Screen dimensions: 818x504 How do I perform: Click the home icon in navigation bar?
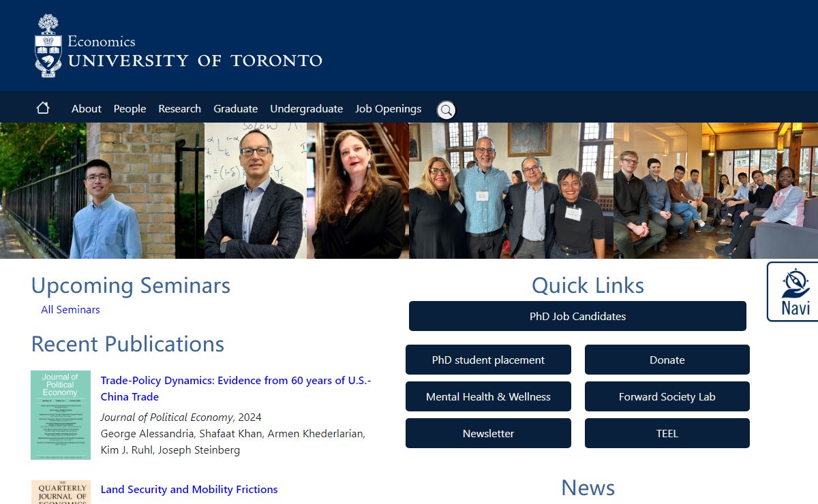tap(43, 108)
